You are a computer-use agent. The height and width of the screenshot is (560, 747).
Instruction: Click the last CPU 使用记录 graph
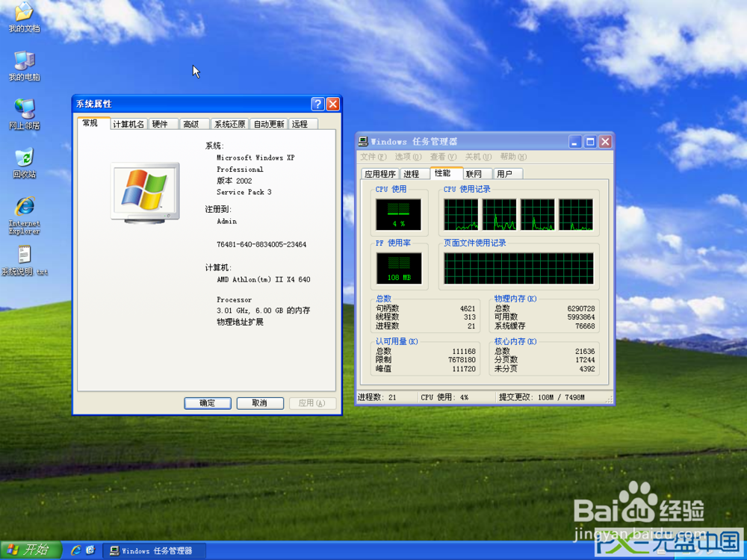576,215
